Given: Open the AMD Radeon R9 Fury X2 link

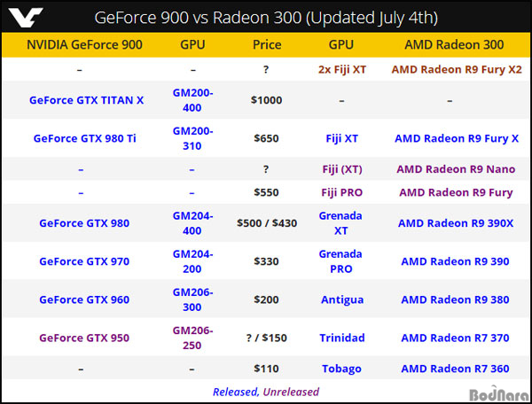Looking at the screenshot, I should 455,68.
